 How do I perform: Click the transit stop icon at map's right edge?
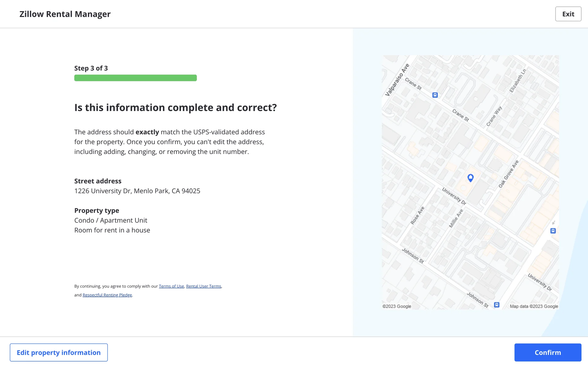coord(553,231)
